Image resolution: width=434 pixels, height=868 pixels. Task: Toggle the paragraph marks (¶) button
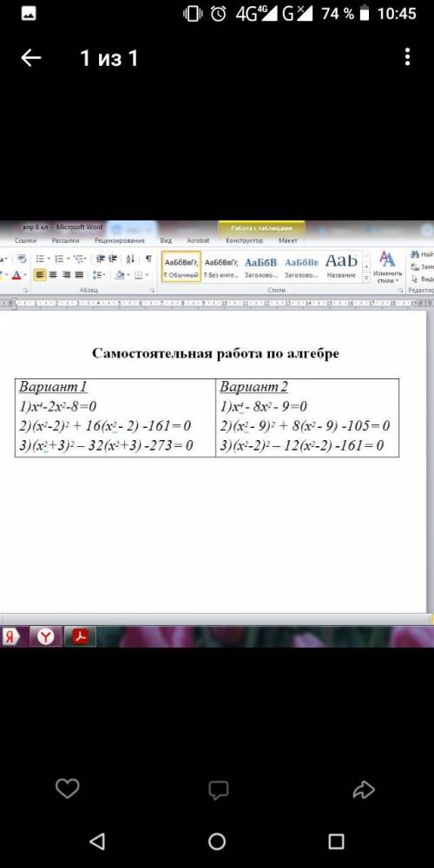pyautogui.click(x=148, y=259)
